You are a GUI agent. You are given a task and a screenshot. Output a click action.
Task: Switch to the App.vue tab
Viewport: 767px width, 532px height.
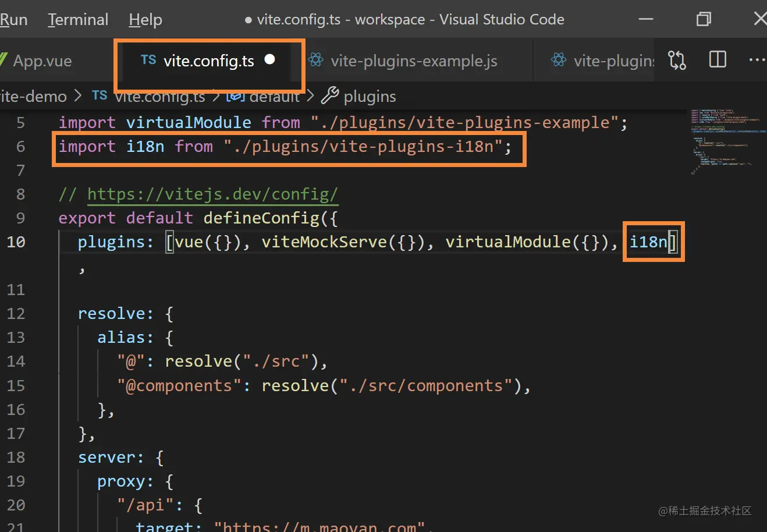[42, 61]
